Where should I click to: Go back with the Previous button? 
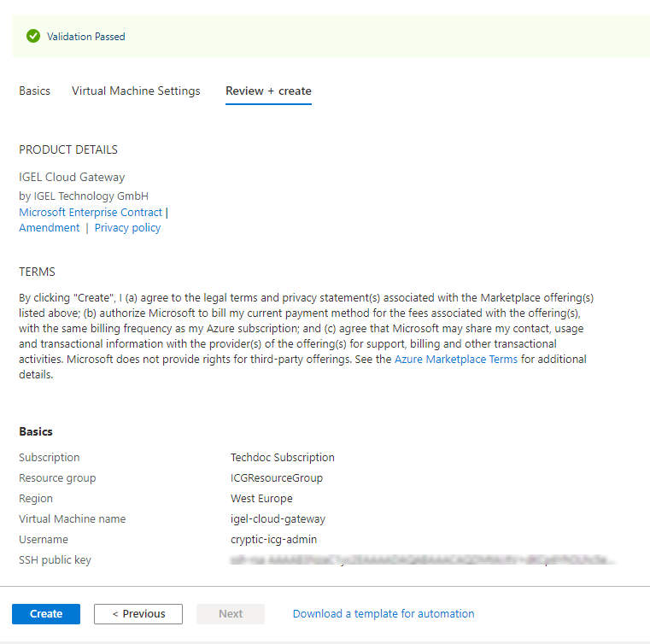pyautogui.click(x=138, y=613)
